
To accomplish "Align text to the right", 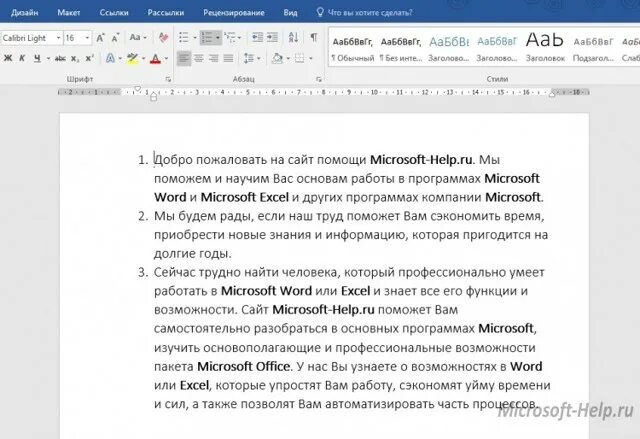I will 213,58.
